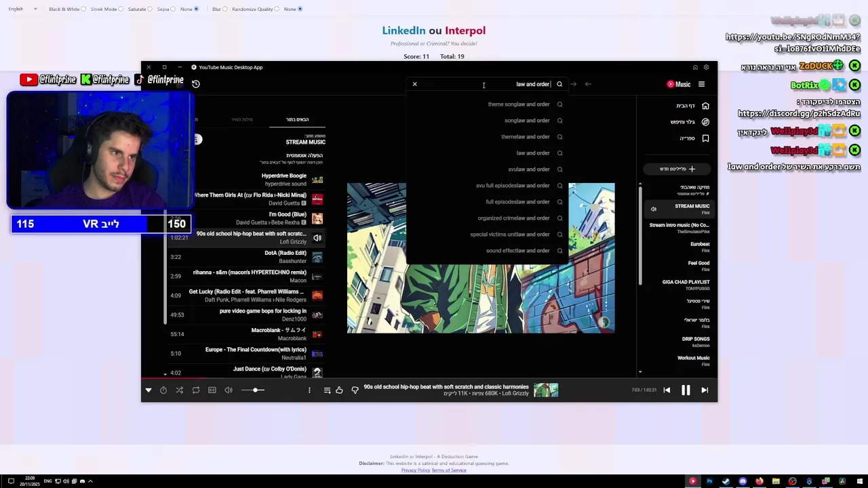This screenshot has height=488, width=868.
Task: Open the sleep timer icon
Action: tap(163, 390)
